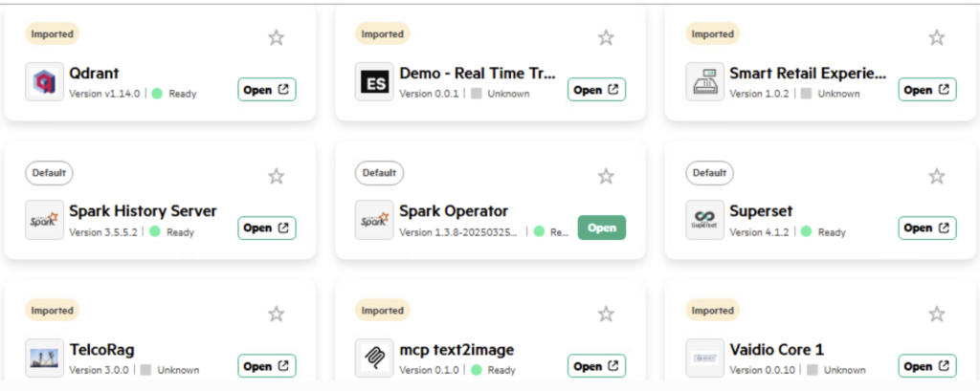Star the TelcoRag application
Screen dimensions: 980x391
point(276,314)
